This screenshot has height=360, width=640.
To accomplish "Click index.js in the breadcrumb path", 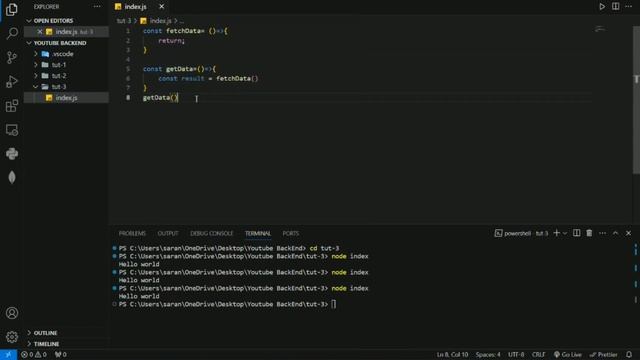I will [x=160, y=20].
